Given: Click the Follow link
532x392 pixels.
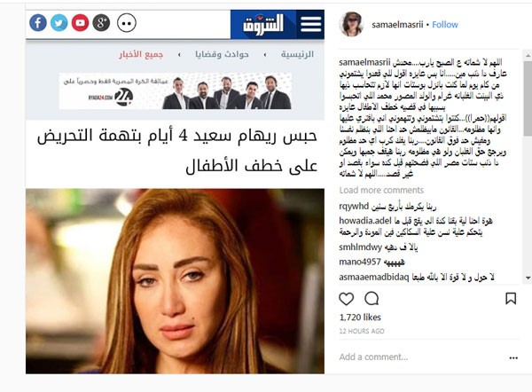Looking at the screenshot, I should coord(445,25).
